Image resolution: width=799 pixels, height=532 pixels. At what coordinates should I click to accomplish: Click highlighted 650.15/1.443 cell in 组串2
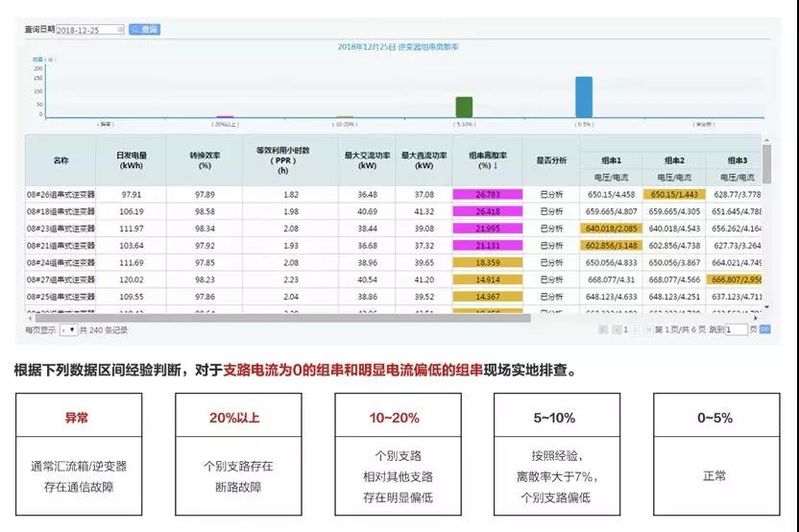674,194
